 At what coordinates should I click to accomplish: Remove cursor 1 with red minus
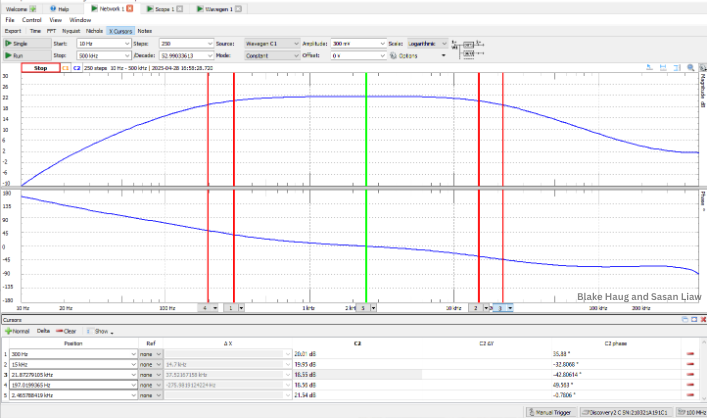pyautogui.click(x=690, y=354)
